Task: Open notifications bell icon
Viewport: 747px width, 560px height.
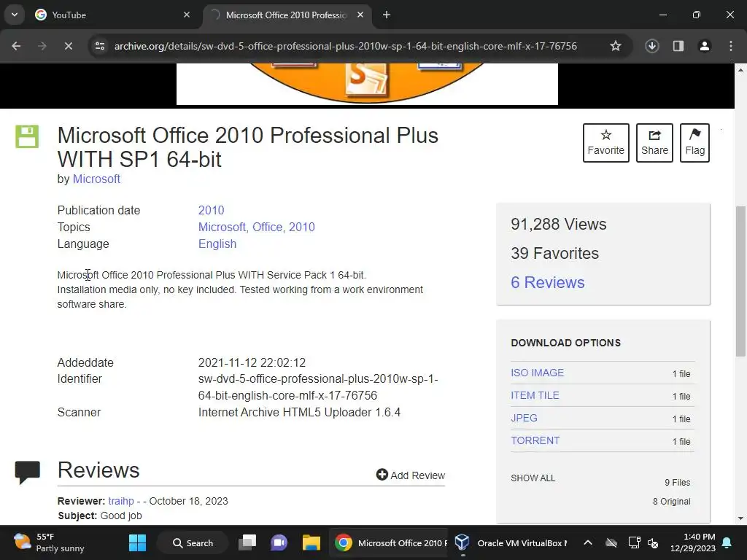Action: (727, 542)
